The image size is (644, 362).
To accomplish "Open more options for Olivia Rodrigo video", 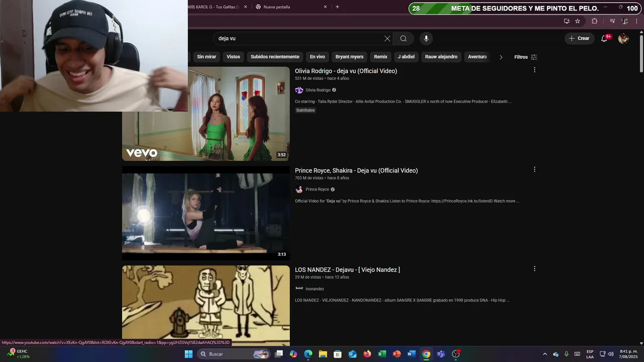I will click(534, 70).
